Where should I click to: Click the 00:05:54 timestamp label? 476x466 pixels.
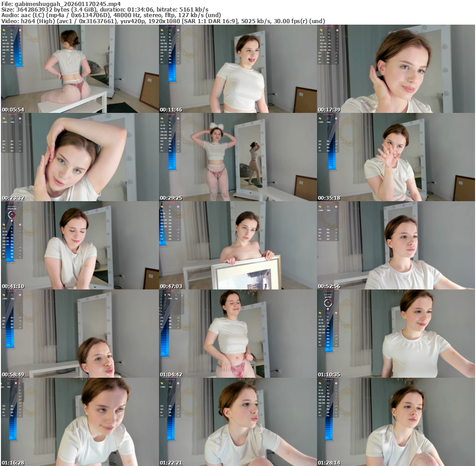[x=13, y=110]
